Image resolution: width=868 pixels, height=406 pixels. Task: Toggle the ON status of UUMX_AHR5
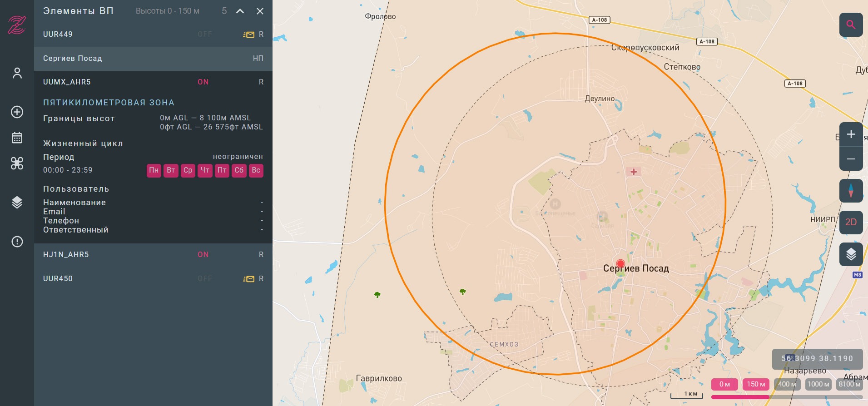coord(203,82)
